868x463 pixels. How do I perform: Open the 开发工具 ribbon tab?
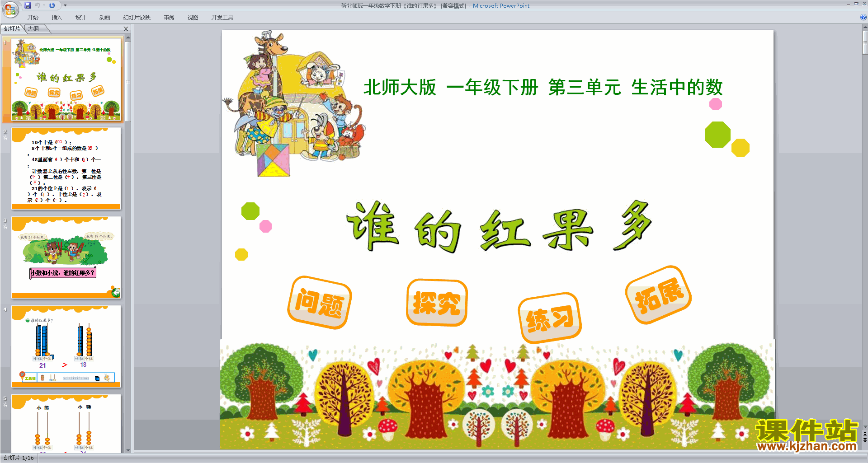[222, 18]
